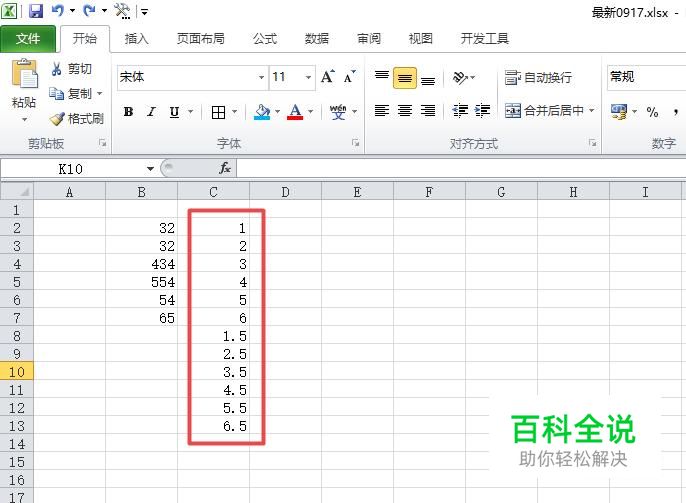Open the 对齐方式 dialog launcher

click(592, 143)
